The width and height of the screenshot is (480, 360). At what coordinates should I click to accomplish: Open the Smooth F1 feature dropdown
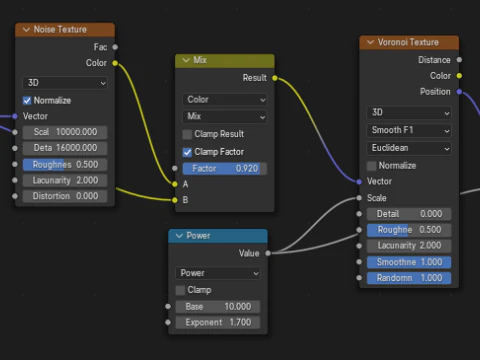tap(409, 130)
